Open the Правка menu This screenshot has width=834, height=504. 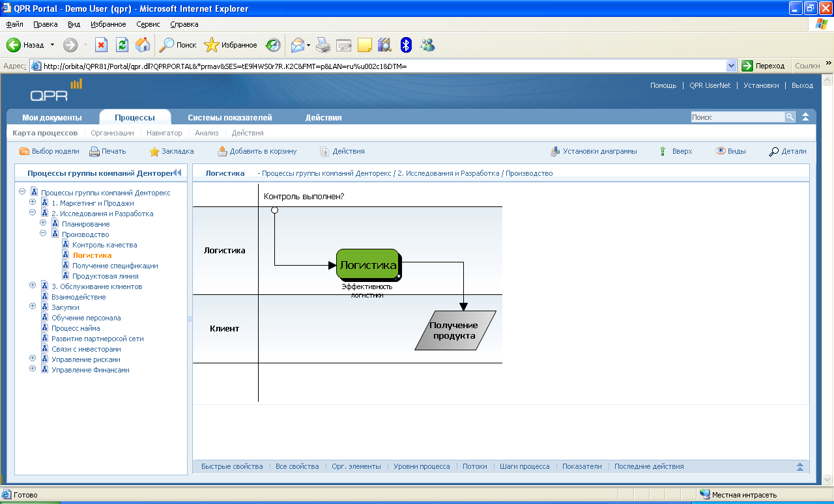click(46, 24)
